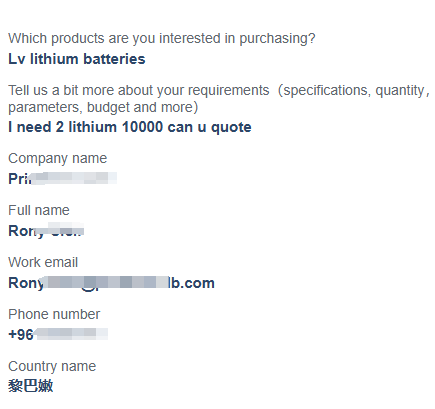
Task: Click the 'Tell us a bit more' requirements label
Action: pyautogui.click(x=219, y=99)
